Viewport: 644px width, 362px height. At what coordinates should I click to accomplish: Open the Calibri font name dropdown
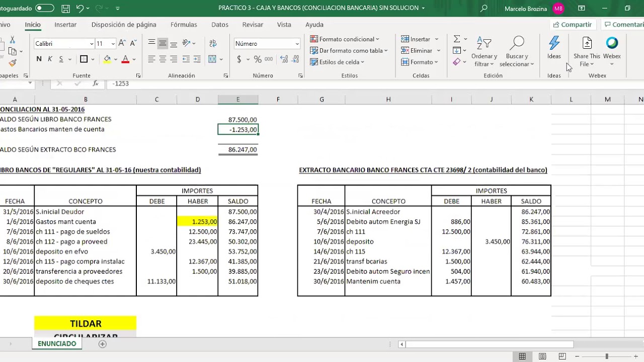92,44
